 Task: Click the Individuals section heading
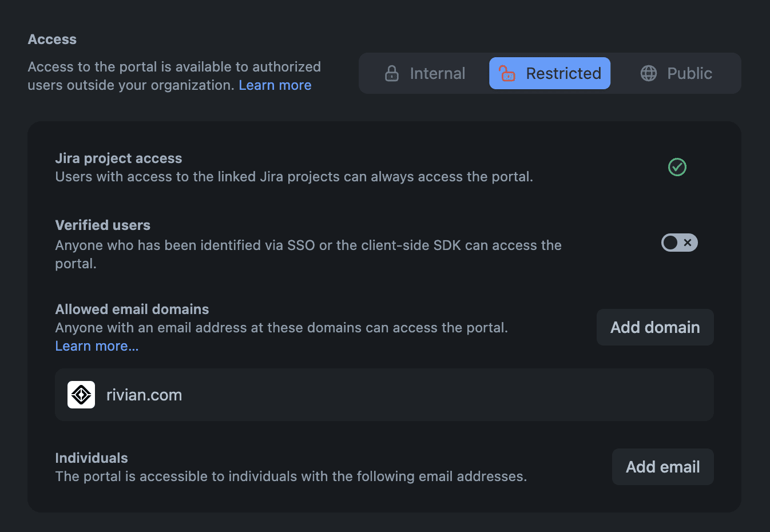92,458
